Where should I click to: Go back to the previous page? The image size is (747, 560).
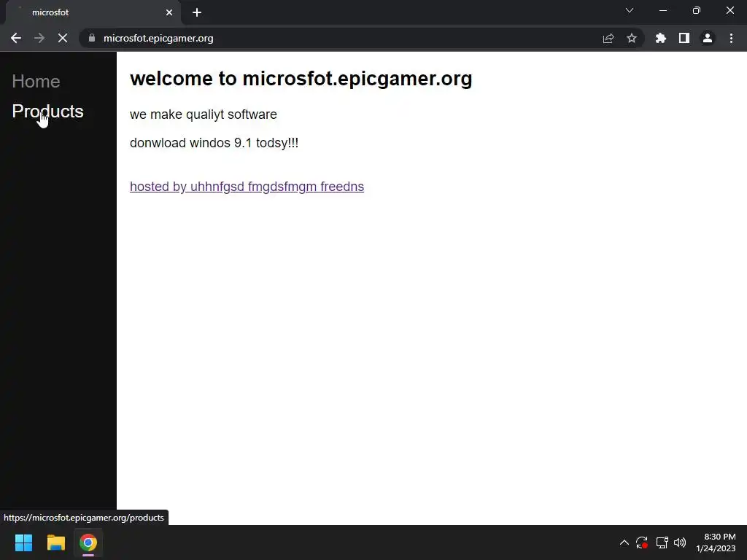coord(16,38)
